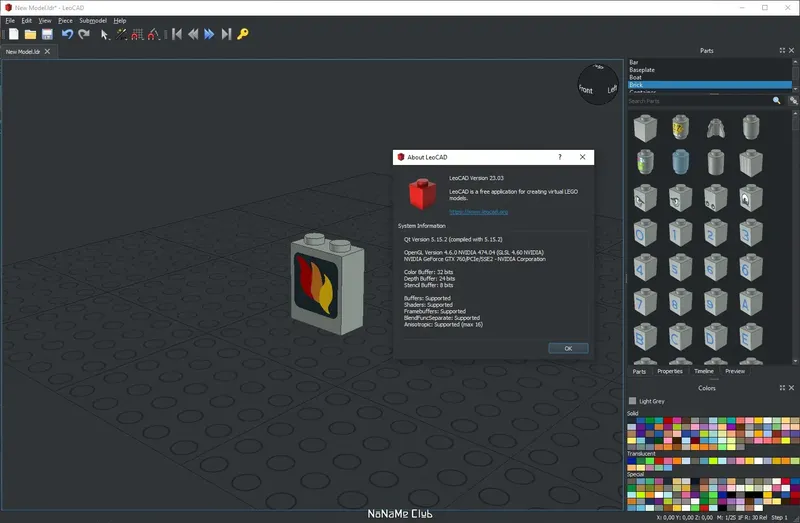Toggle the move snap grid icon
Screen dimensions: 800x523
point(137,34)
